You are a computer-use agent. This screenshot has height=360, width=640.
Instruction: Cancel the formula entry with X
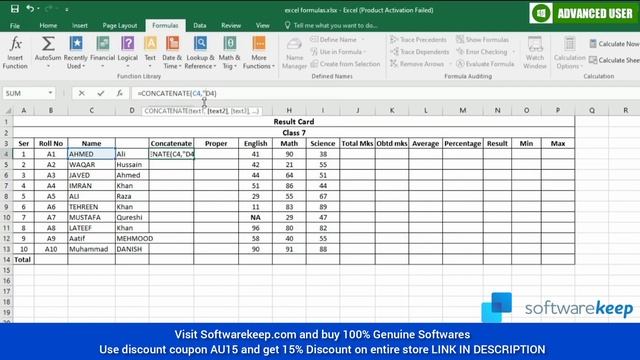pos(81,93)
